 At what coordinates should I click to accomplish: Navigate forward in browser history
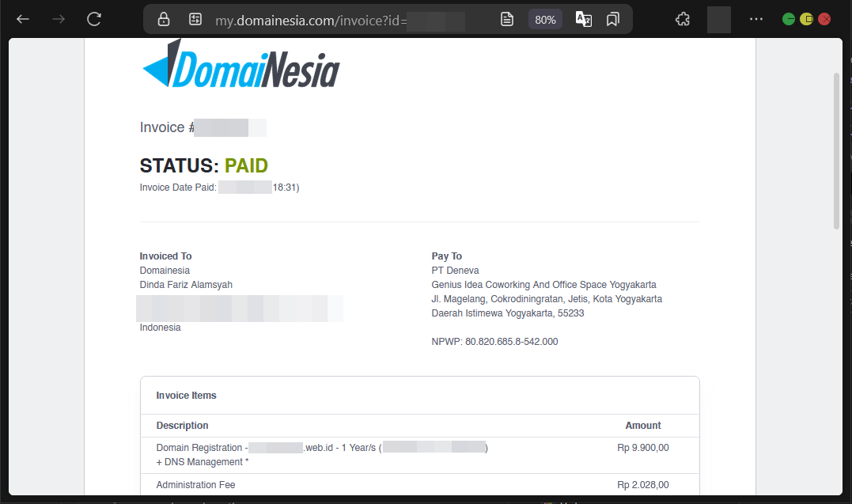[x=57, y=19]
